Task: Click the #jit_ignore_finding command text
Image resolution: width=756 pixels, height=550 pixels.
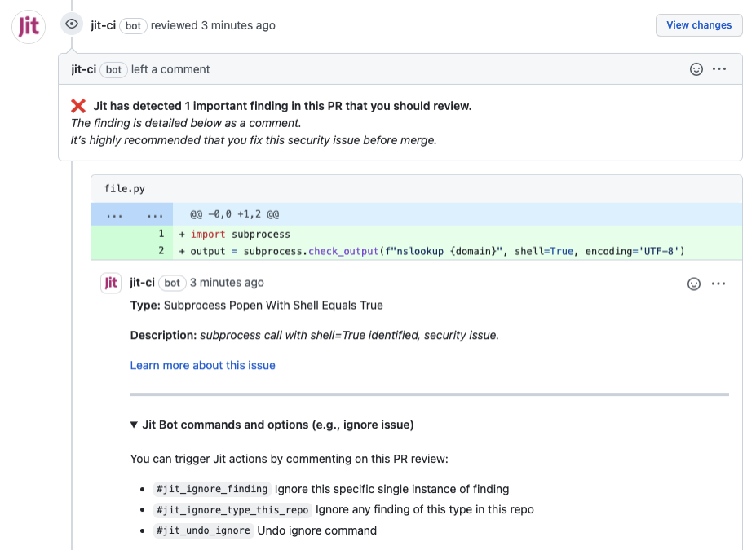Action: (x=211, y=489)
